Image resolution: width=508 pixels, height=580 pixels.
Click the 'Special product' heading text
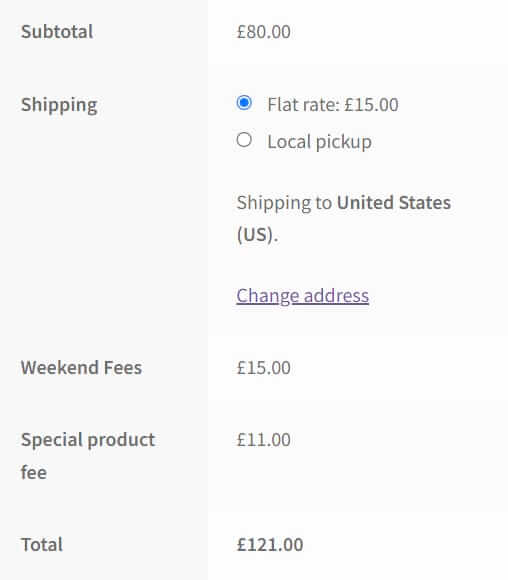coord(88,440)
